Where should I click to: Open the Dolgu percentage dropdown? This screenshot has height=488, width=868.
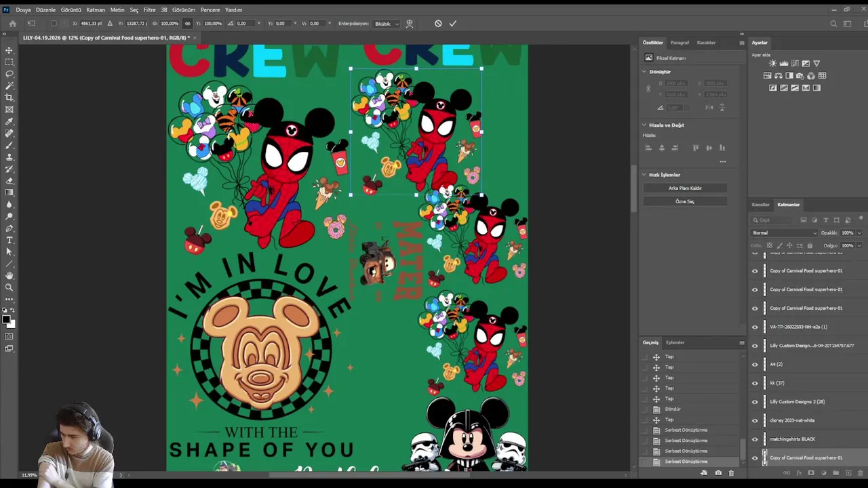(859, 245)
